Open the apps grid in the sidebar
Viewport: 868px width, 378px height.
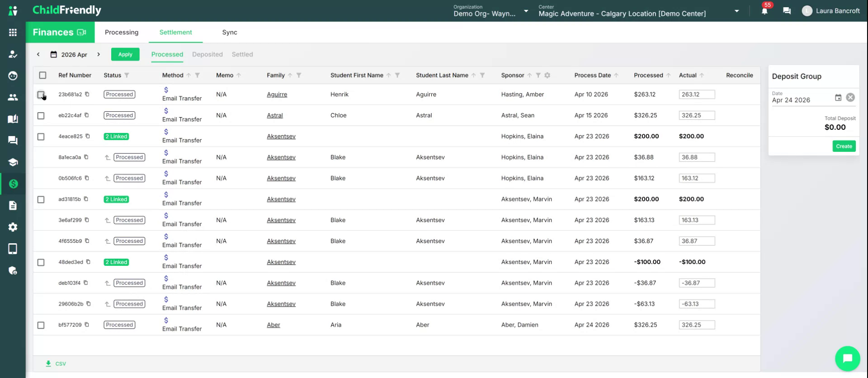coord(13,33)
